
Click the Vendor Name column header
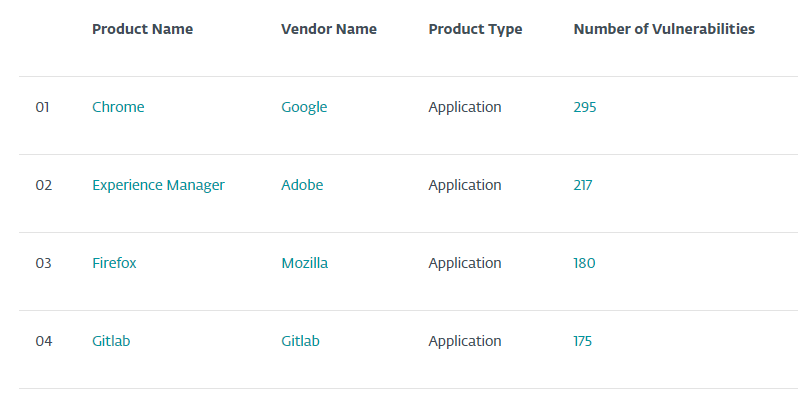[x=329, y=29]
